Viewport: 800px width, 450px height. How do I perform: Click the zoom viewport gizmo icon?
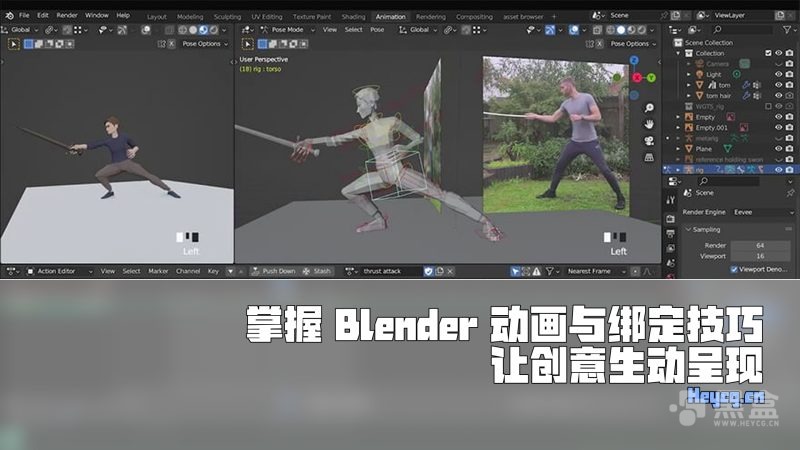649,108
